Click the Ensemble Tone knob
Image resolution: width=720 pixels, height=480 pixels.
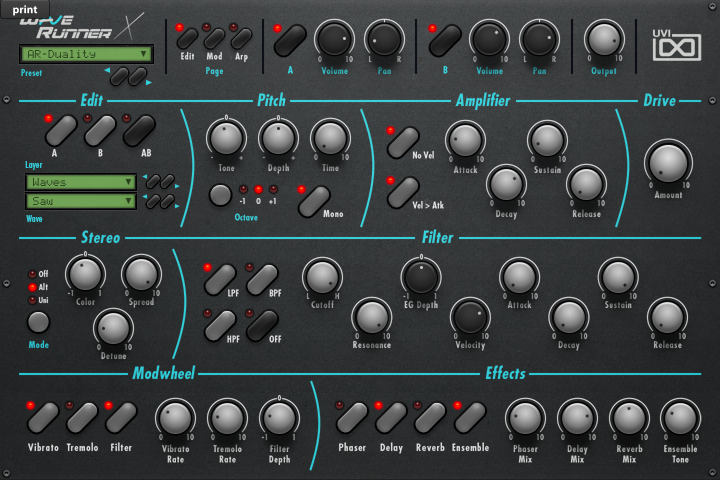coord(680,419)
